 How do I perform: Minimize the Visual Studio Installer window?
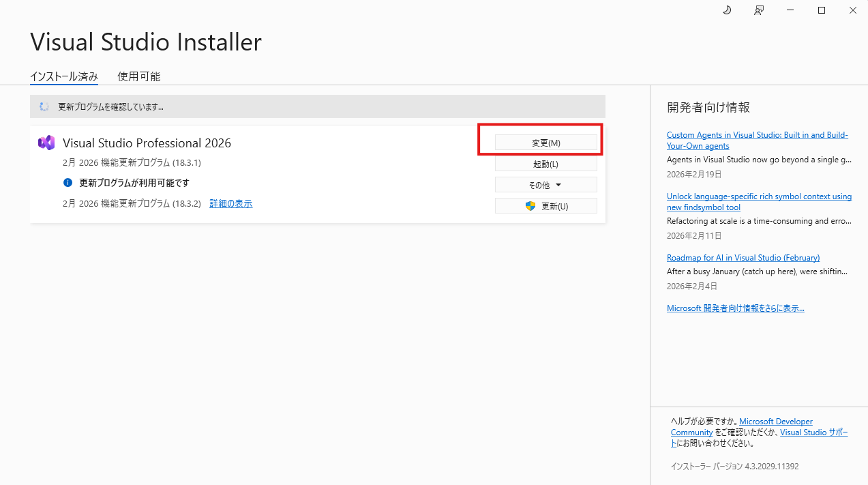[790, 10]
